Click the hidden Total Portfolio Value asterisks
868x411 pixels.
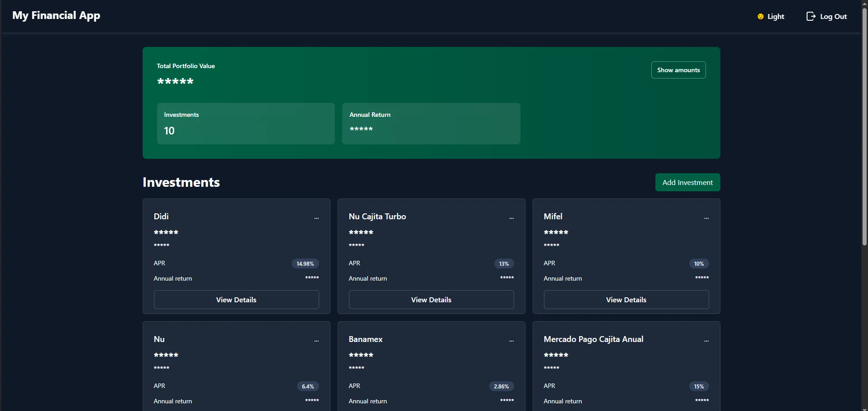pyautogui.click(x=175, y=81)
